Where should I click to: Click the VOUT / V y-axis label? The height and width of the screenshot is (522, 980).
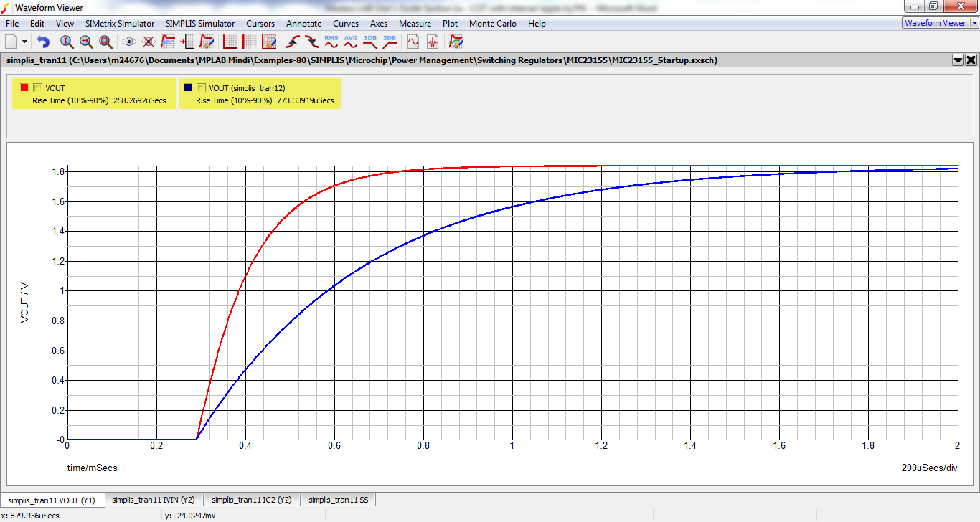[x=24, y=302]
